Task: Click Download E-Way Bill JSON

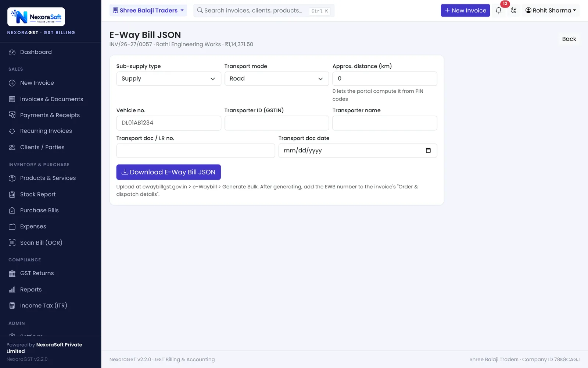Action: pyautogui.click(x=169, y=172)
